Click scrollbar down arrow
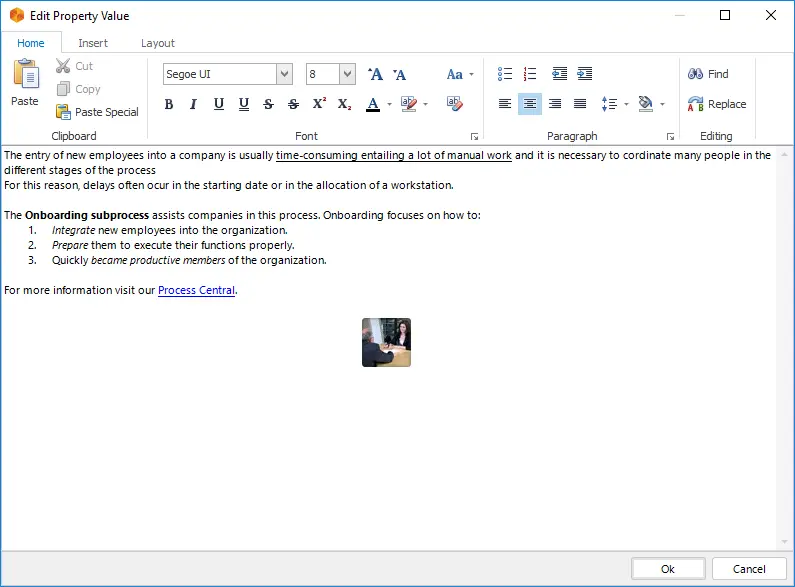Viewport: 795px width, 587px height. (784, 542)
